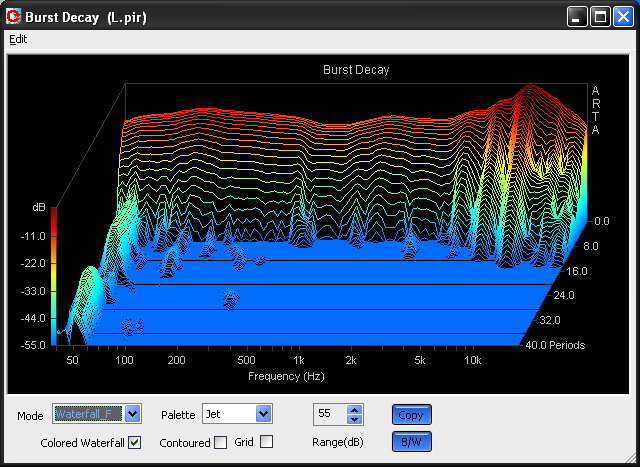Viewport: 640px width, 467px height.
Task: Minimize the Burst Decay window
Action: pyautogui.click(x=577, y=17)
